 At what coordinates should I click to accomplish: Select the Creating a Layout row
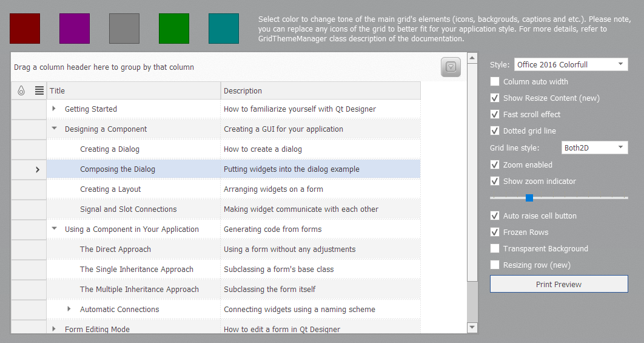233,189
